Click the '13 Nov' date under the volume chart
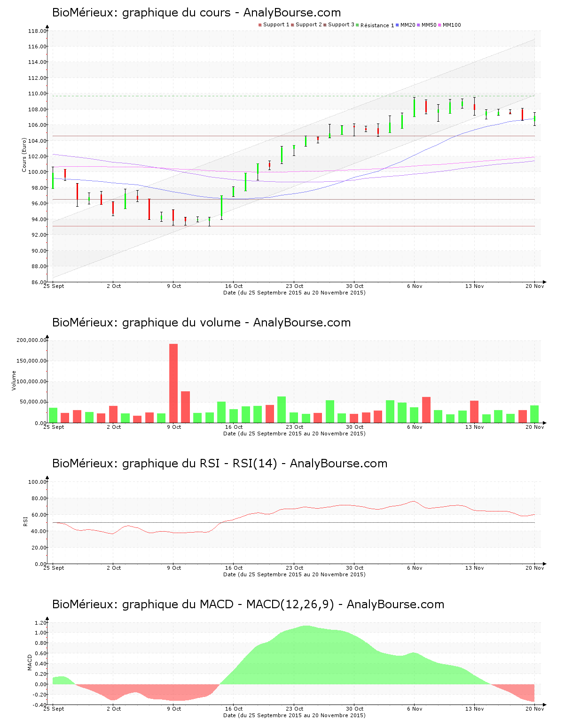This screenshot has height=728, width=564. 474,427
